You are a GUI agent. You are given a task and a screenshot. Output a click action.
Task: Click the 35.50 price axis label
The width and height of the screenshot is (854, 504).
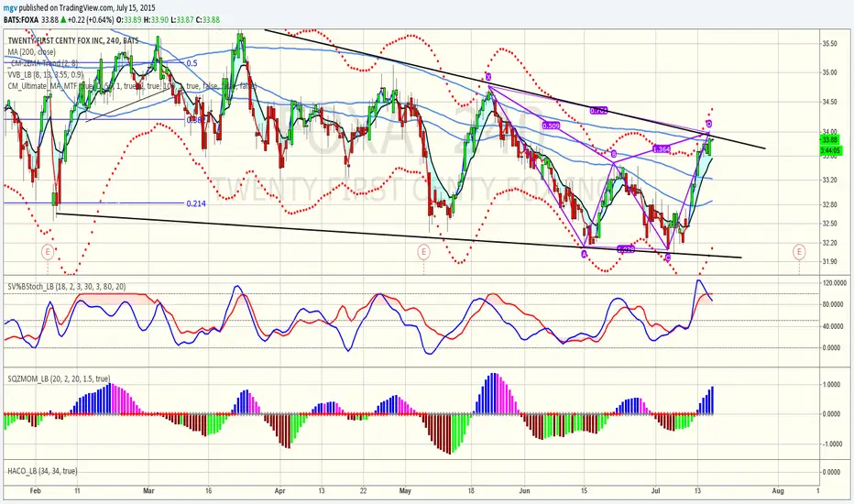pyautogui.click(x=829, y=44)
